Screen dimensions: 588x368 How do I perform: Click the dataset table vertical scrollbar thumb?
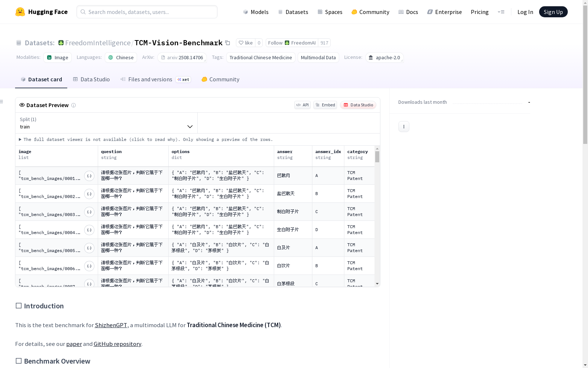[377, 157]
